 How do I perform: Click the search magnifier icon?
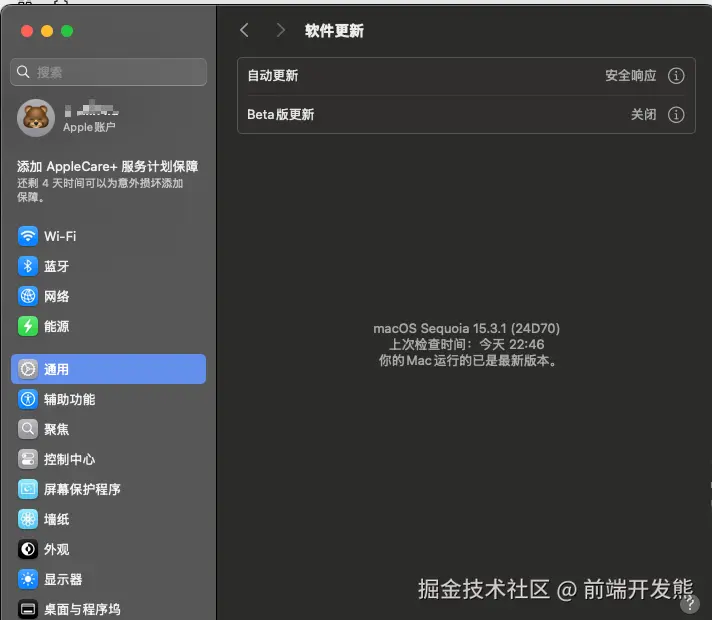23,72
